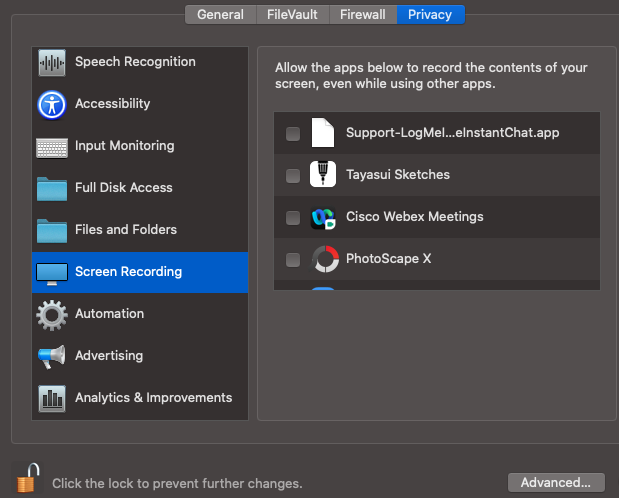Click the Speech Recognition waveform icon
This screenshot has width=619, height=498.
tap(51, 62)
